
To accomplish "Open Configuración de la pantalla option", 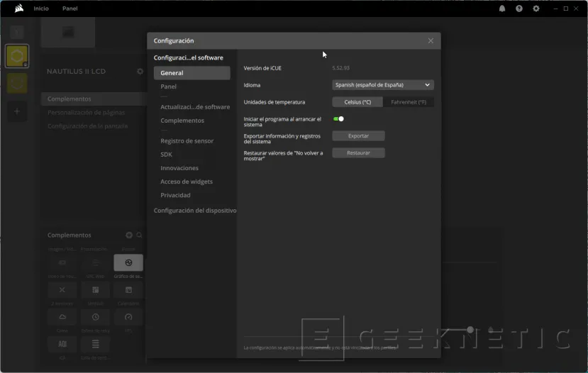I will (x=87, y=126).
